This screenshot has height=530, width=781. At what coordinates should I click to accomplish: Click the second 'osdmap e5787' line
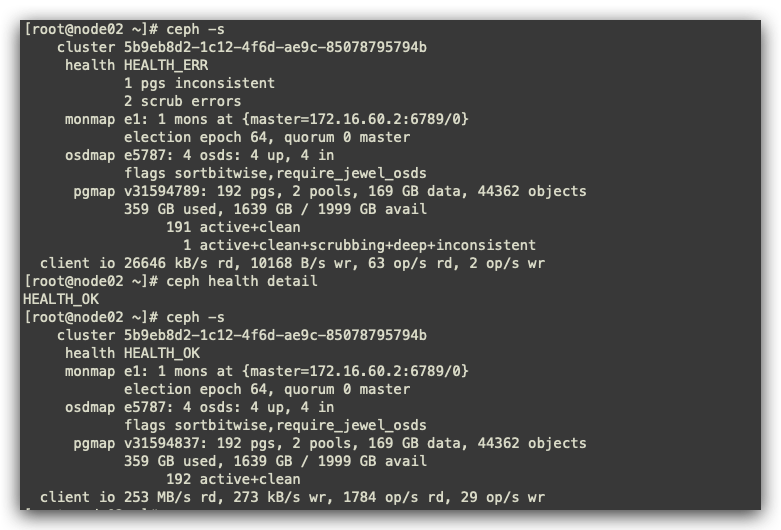pos(199,407)
